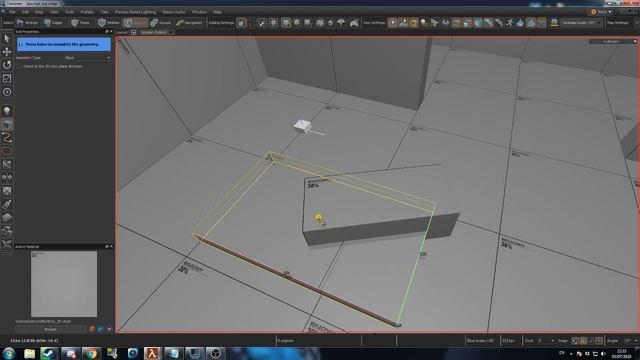Choose the Physics tool icon
Image resolution: width=640 pixels, height=360 pixels.
(x=7, y=231)
